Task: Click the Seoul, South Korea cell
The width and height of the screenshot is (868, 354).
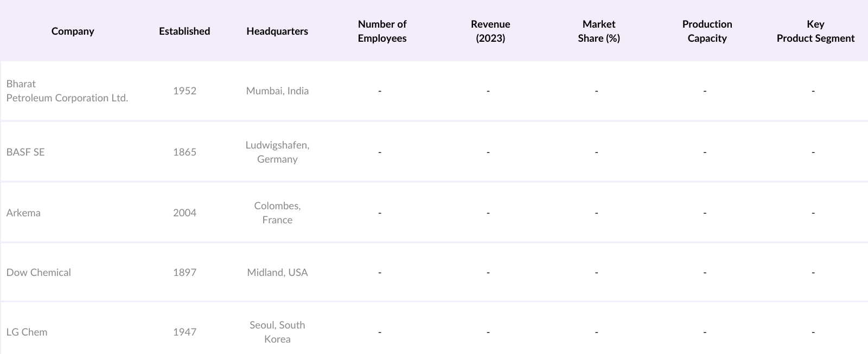Action: 277,332
